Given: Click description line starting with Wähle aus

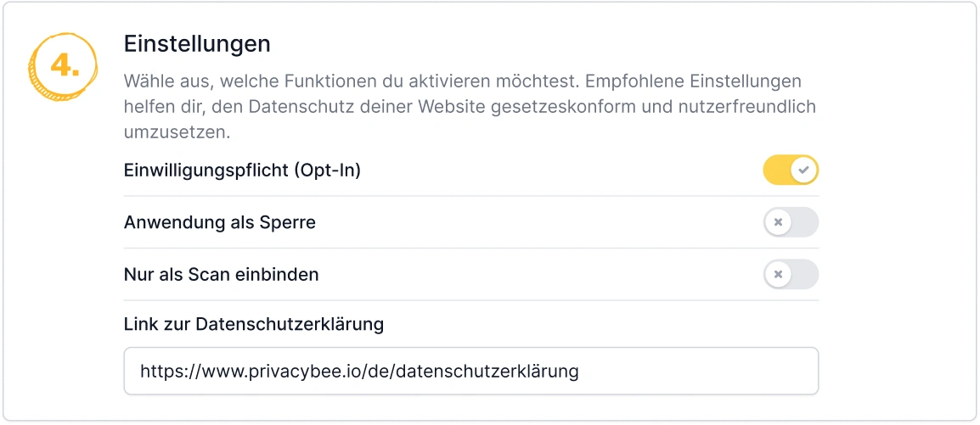Looking at the screenshot, I should pyautogui.click(x=462, y=82).
